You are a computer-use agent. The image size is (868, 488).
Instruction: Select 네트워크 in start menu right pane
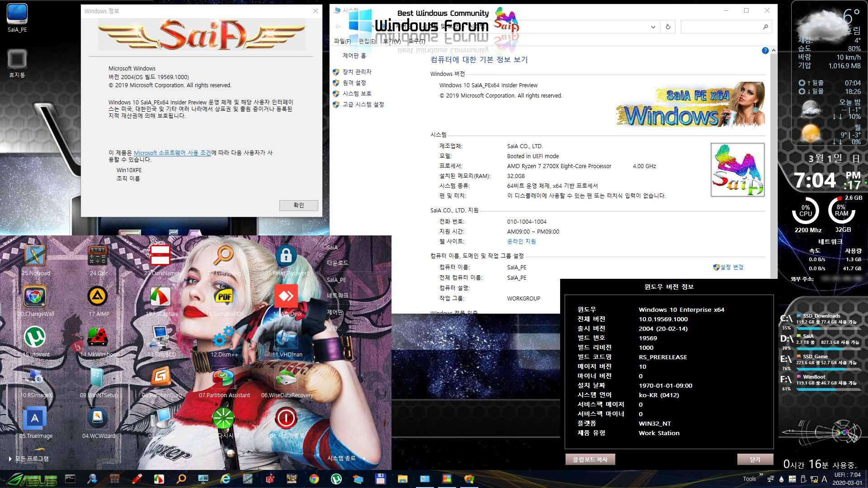pyautogui.click(x=337, y=296)
